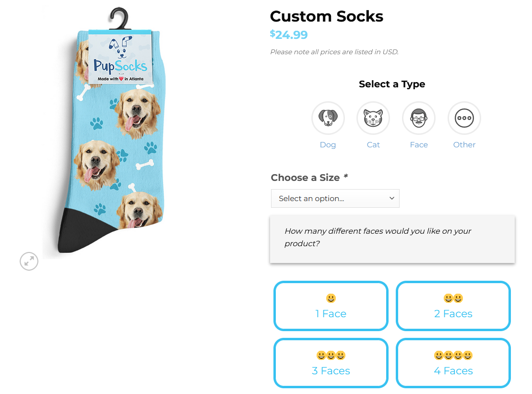Image resolution: width=532 pixels, height=394 pixels.
Task: Click the size dropdown chevron arrow
Action: coord(392,198)
